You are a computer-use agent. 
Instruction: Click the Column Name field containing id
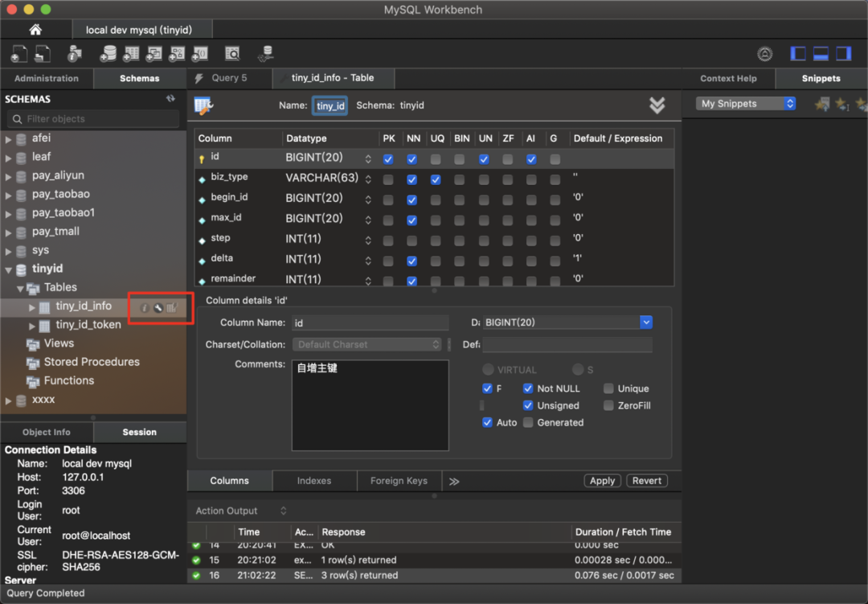click(370, 323)
